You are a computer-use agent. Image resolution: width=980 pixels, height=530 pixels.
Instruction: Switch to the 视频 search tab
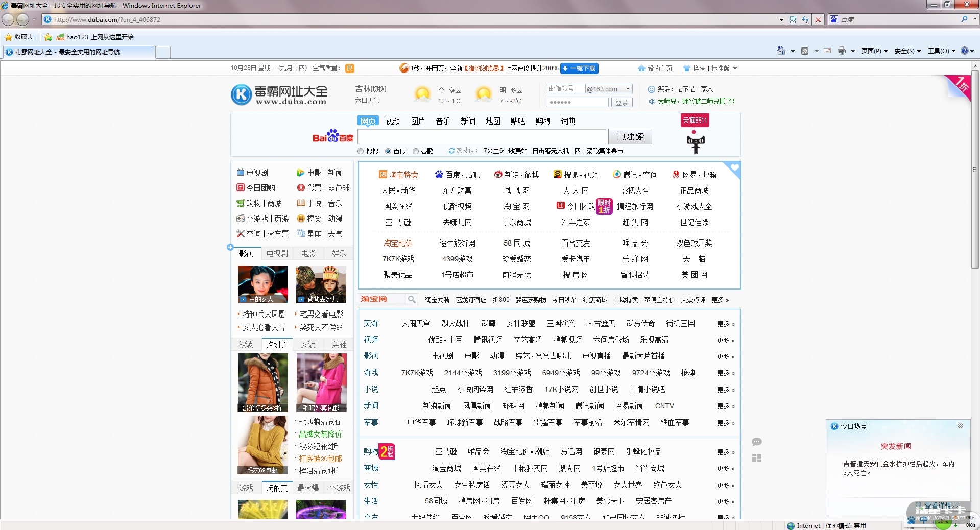pyautogui.click(x=393, y=121)
